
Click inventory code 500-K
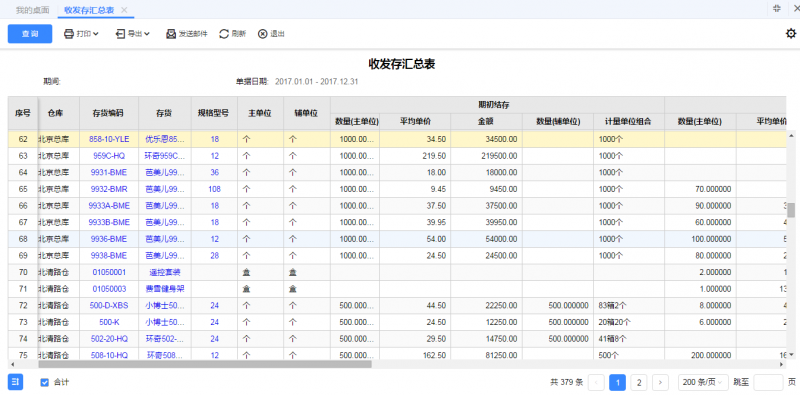(109, 322)
